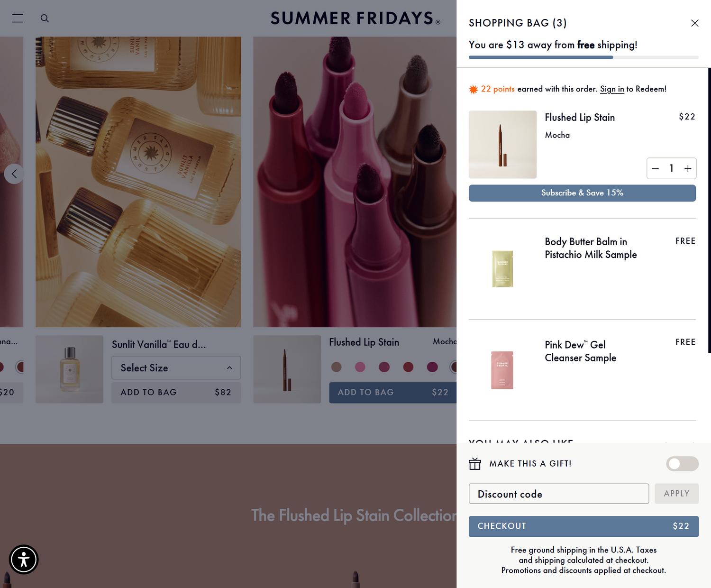Click the Sign in link
This screenshot has height=588, width=711.
point(612,89)
